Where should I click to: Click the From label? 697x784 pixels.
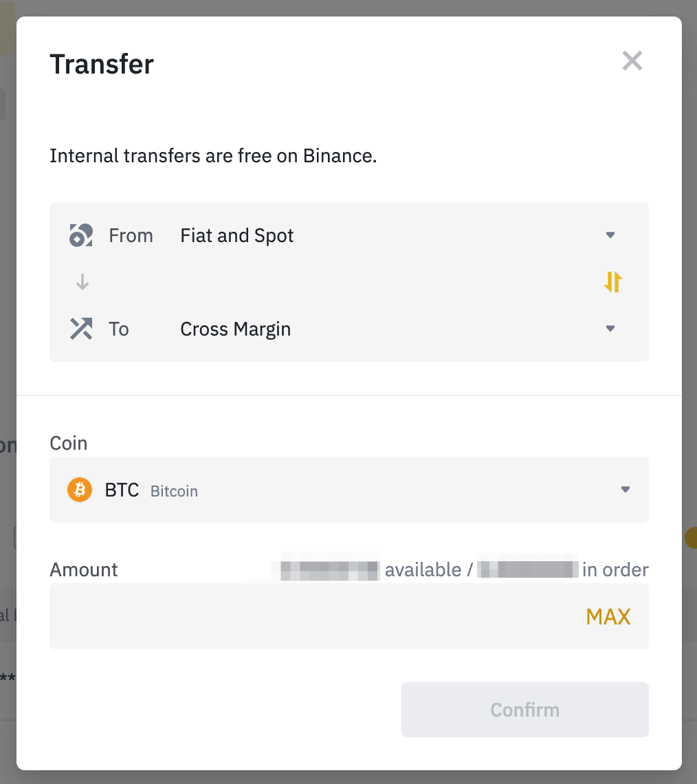(131, 236)
